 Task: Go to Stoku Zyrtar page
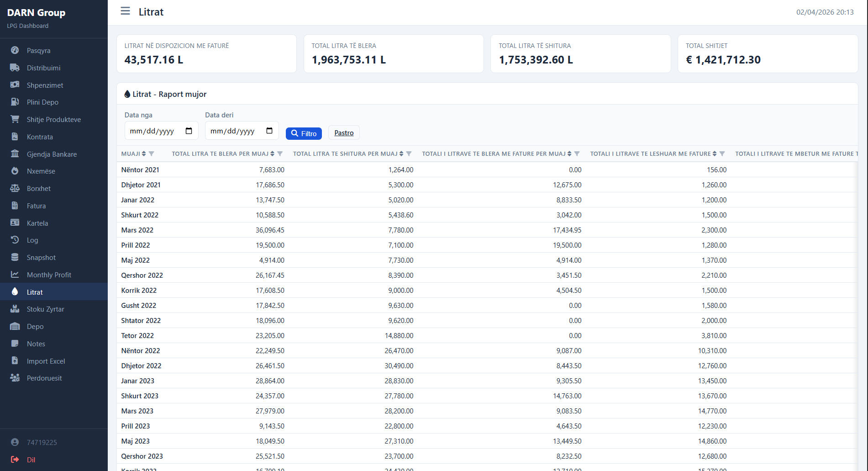45,309
